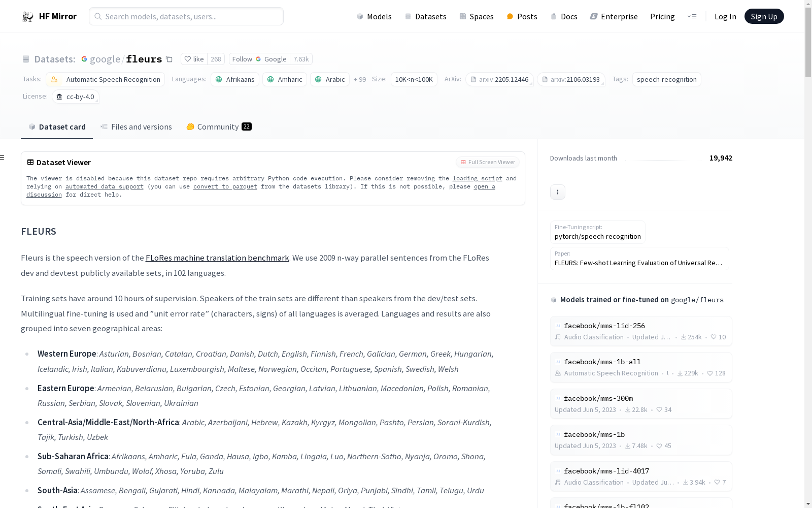Open the Pricing page
812x508 pixels.
(x=662, y=16)
